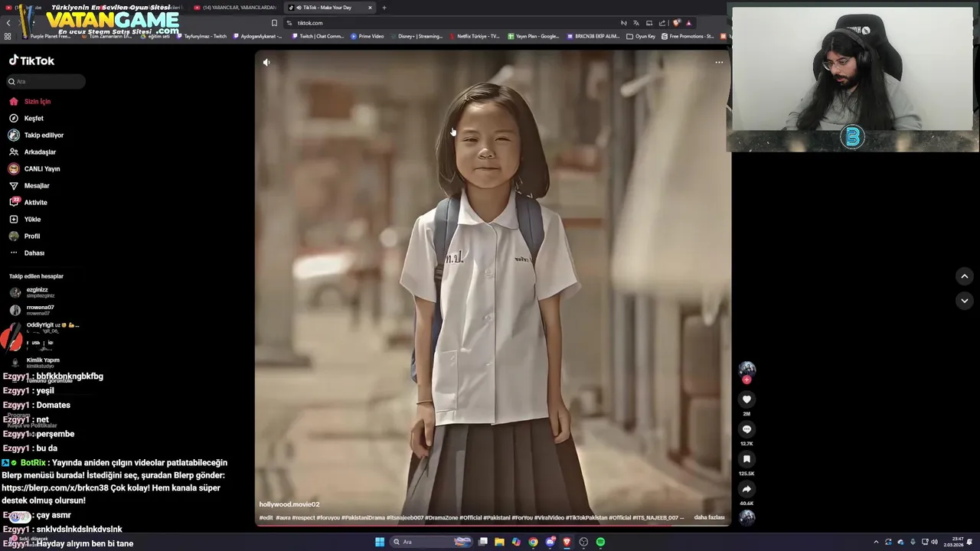This screenshot has height=551, width=980.
Task: Click the translate icon in address bar
Action: (635, 23)
